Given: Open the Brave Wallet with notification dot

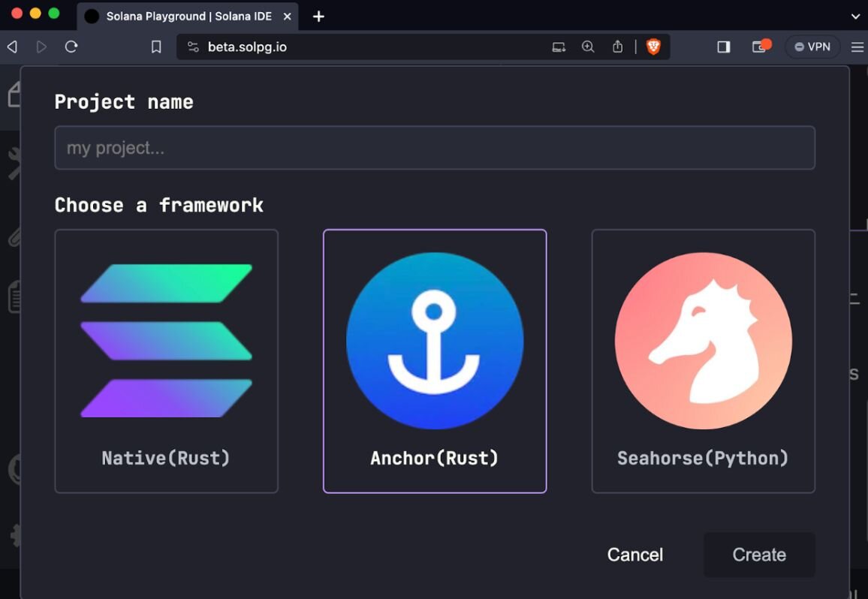Looking at the screenshot, I should tap(759, 46).
